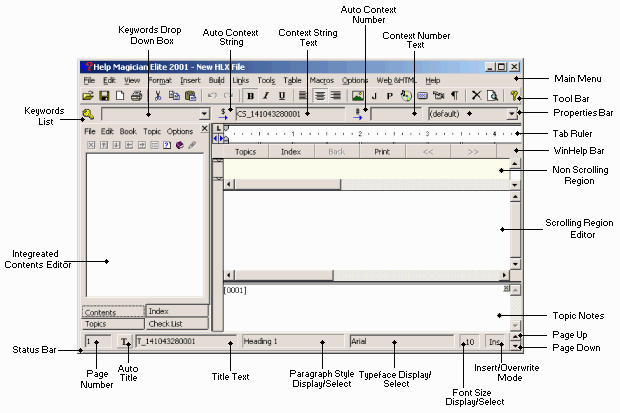
Task: Open the Build menu
Action: point(216,81)
